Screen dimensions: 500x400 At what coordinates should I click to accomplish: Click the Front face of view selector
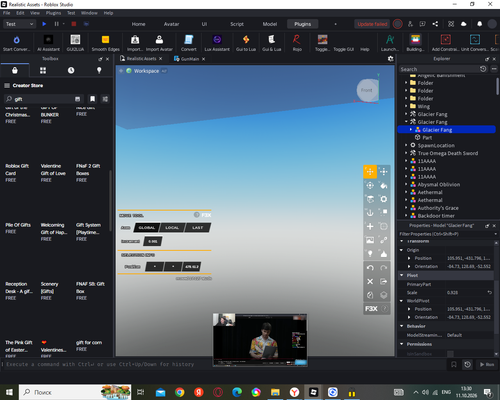366,90
